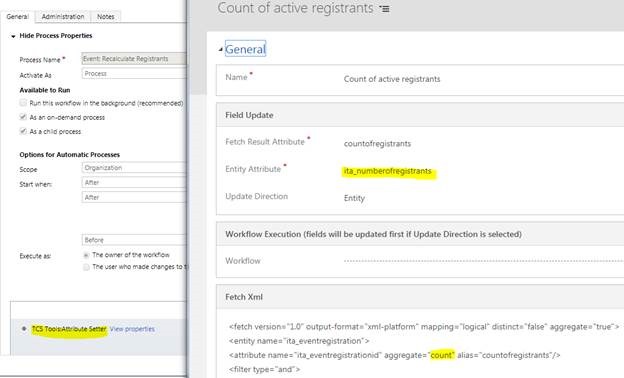Click the attribute aggregate count line
The width and height of the screenshot is (624, 378).
pos(394,355)
